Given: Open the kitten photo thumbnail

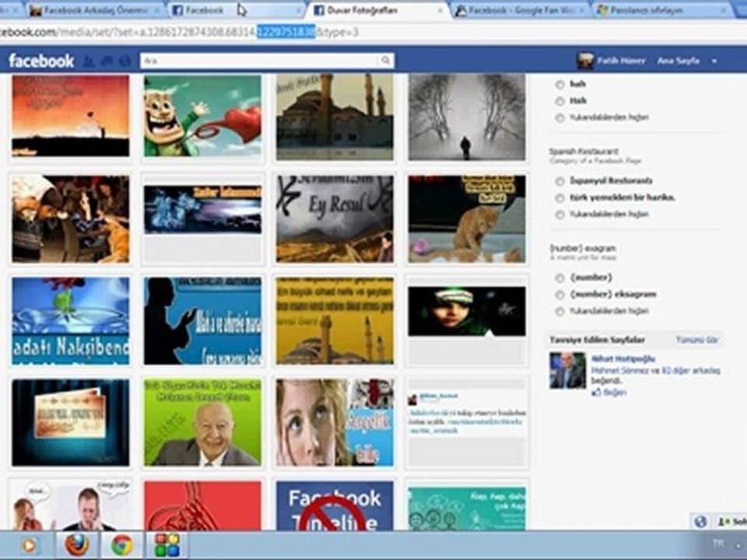Looking at the screenshot, I should point(467,219).
